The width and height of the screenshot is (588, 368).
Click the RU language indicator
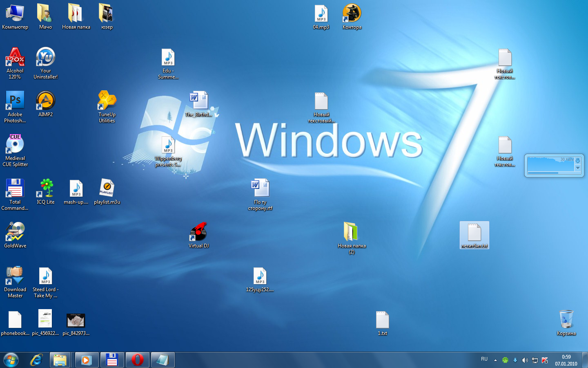pos(484,359)
